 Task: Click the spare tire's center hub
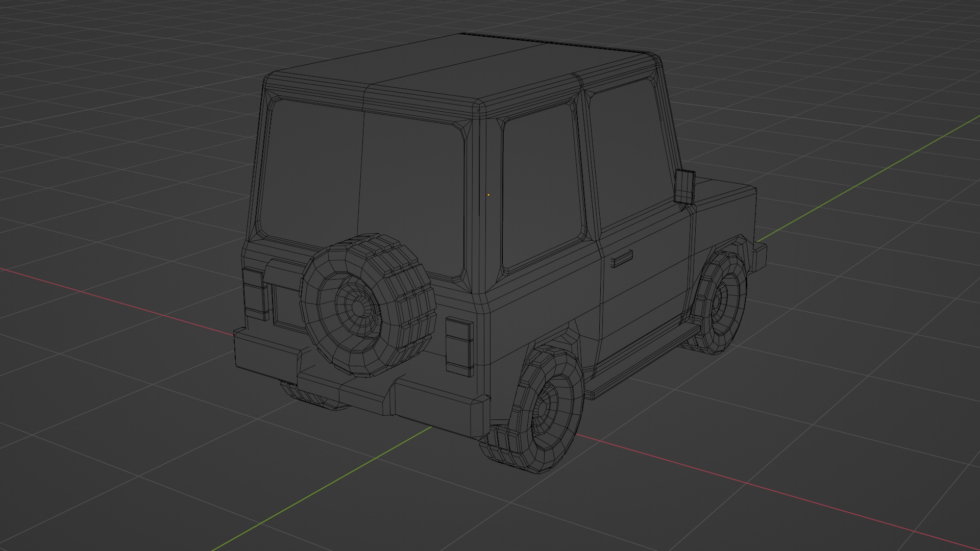point(359,307)
